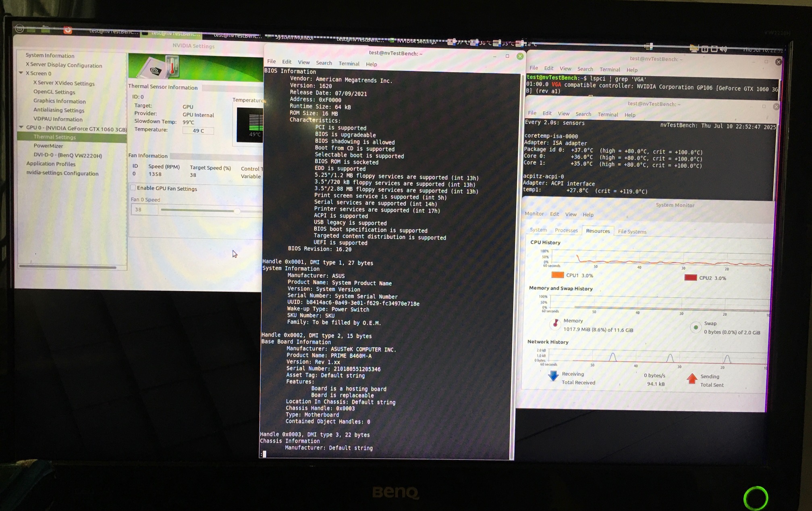Viewport: 812px width, 511px height.
Task: Select DVI-D-0 BenQ VW2220H item
Action: tap(67, 155)
